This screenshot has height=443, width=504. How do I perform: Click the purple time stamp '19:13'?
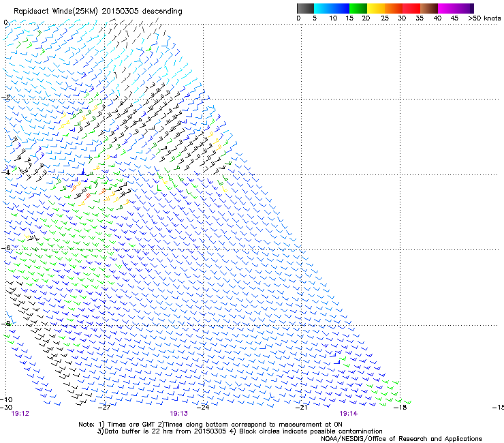[x=178, y=414]
